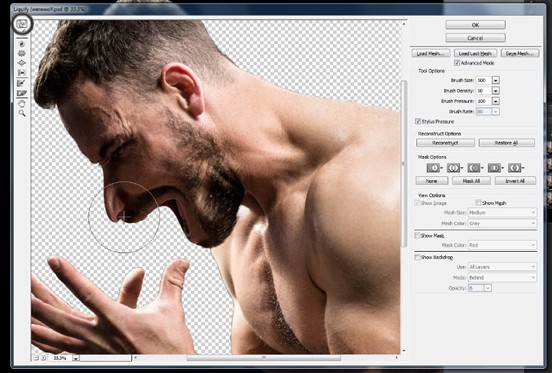Select the Thaw Mask tool
Image resolution: width=552 pixels, height=373 pixels.
point(22,93)
